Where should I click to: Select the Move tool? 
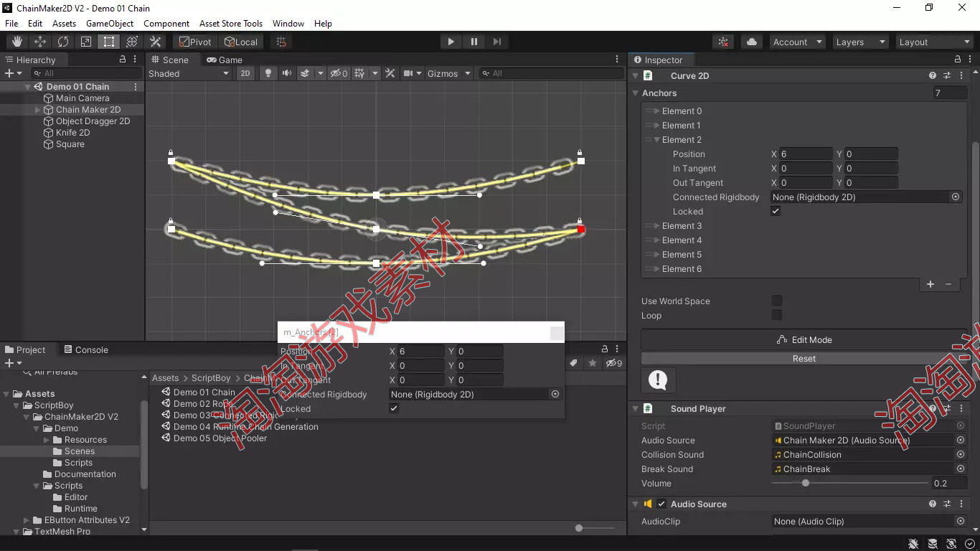click(40, 42)
